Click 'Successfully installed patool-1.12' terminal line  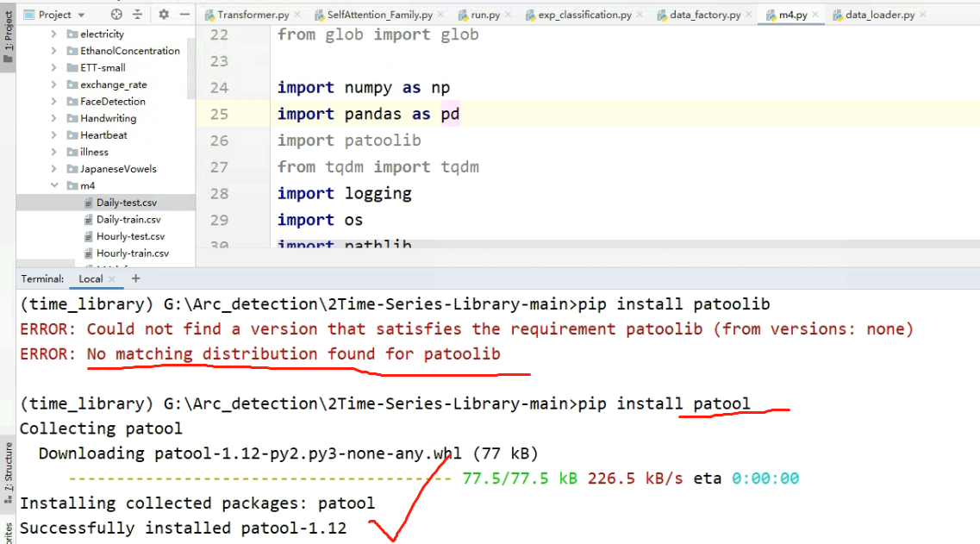[x=183, y=528]
